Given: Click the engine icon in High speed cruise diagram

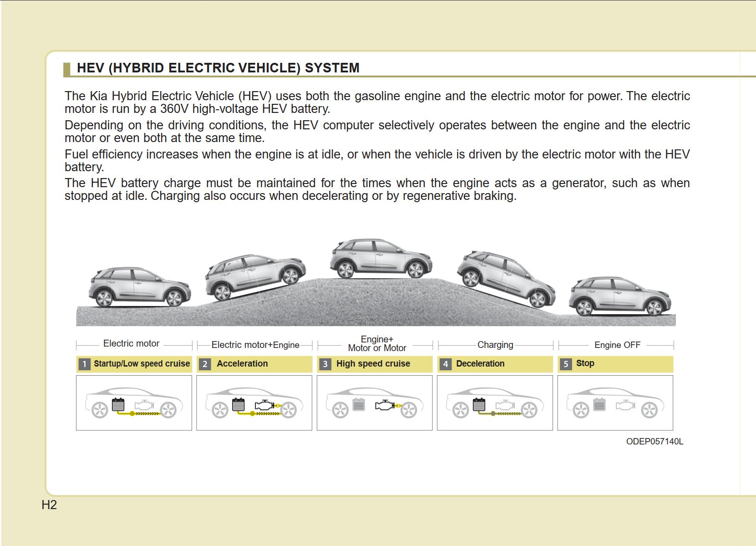Looking at the screenshot, I should tap(385, 405).
